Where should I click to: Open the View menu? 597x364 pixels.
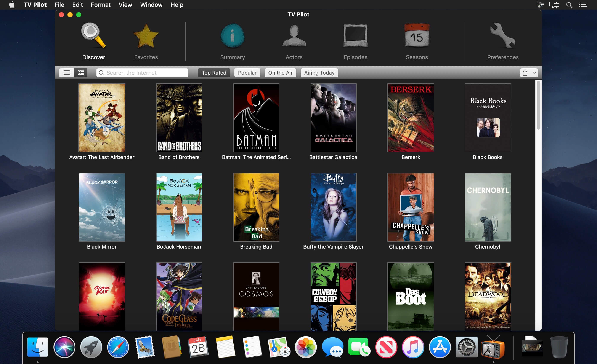125,5
